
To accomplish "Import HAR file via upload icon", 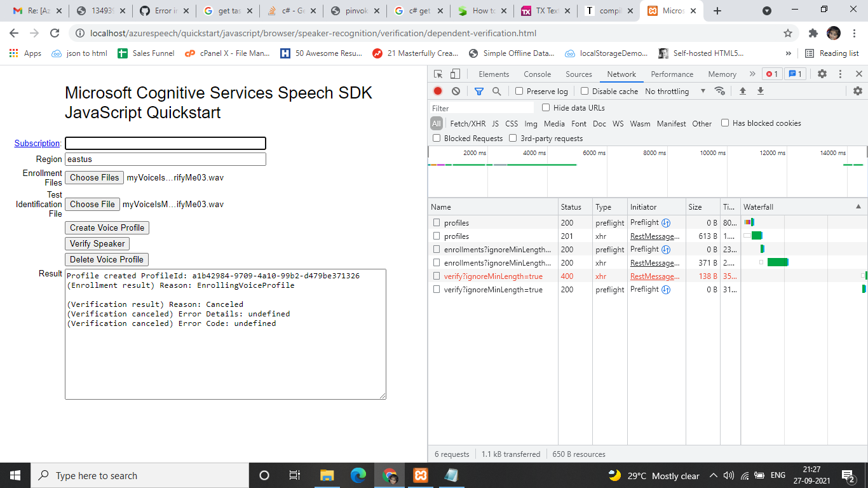I will point(742,91).
